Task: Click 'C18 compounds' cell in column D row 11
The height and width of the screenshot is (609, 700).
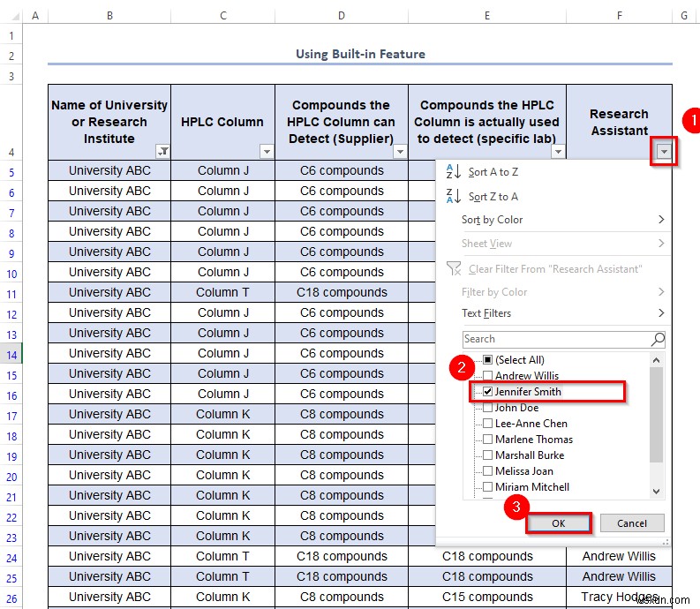Action: tap(342, 292)
